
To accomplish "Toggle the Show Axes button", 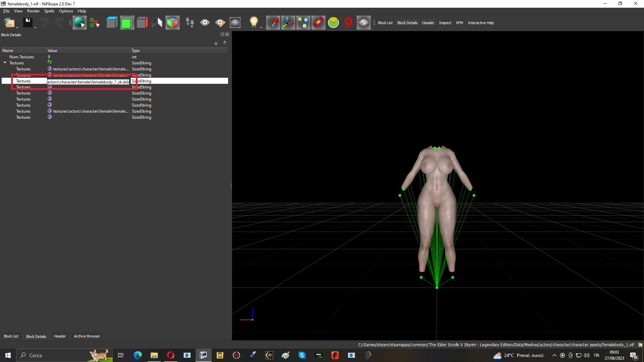I will tap(288, 23).
